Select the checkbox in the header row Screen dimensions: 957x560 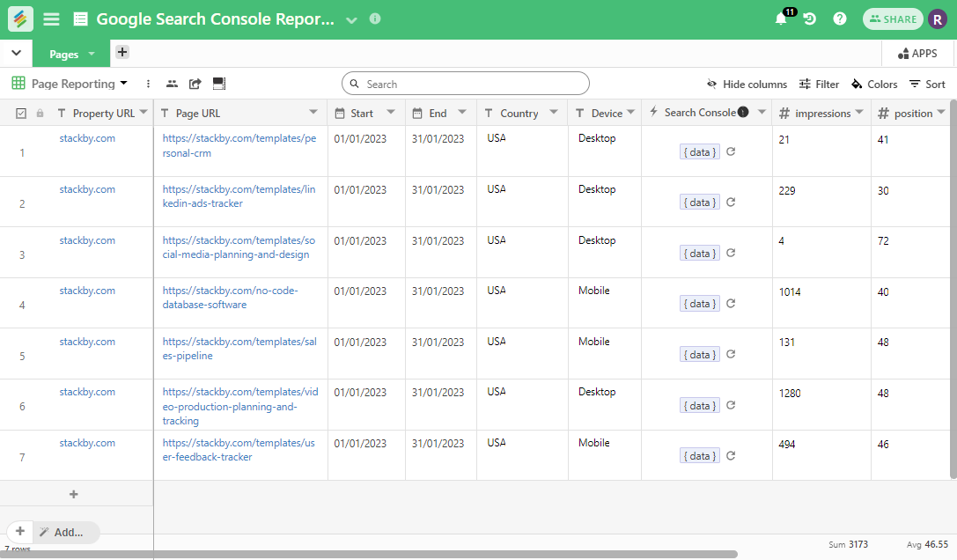pyautogui.click(x=21, y=113)
